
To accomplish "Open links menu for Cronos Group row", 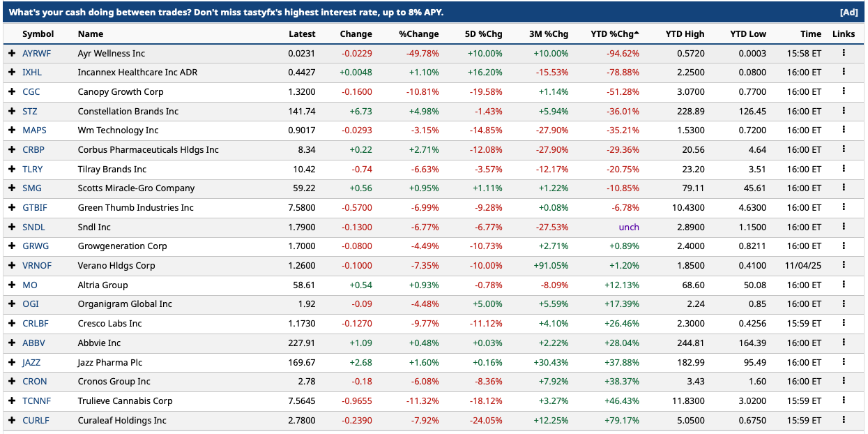I will [844, 381].
